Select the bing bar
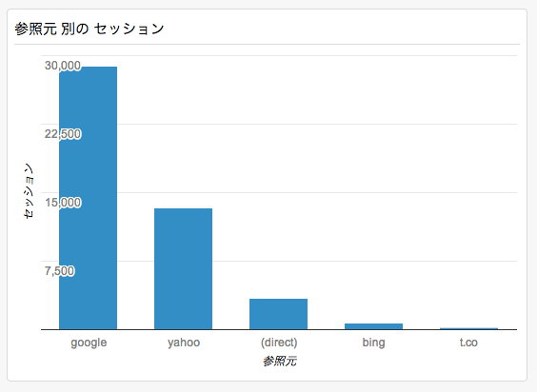Viewport: 537px width, 392px height. pos(373,326)
